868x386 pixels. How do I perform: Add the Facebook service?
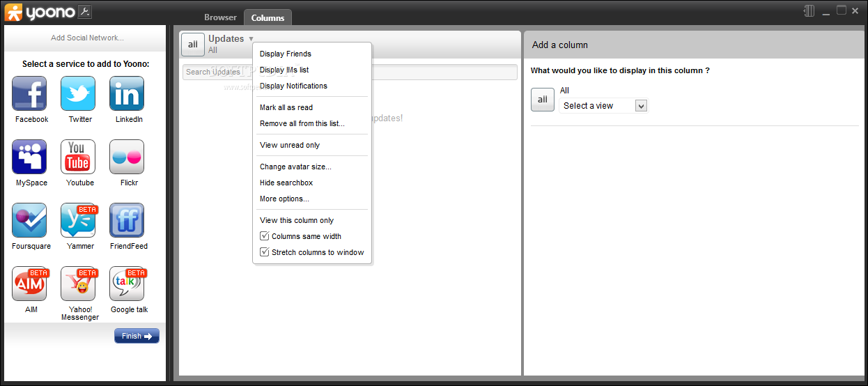29,93
